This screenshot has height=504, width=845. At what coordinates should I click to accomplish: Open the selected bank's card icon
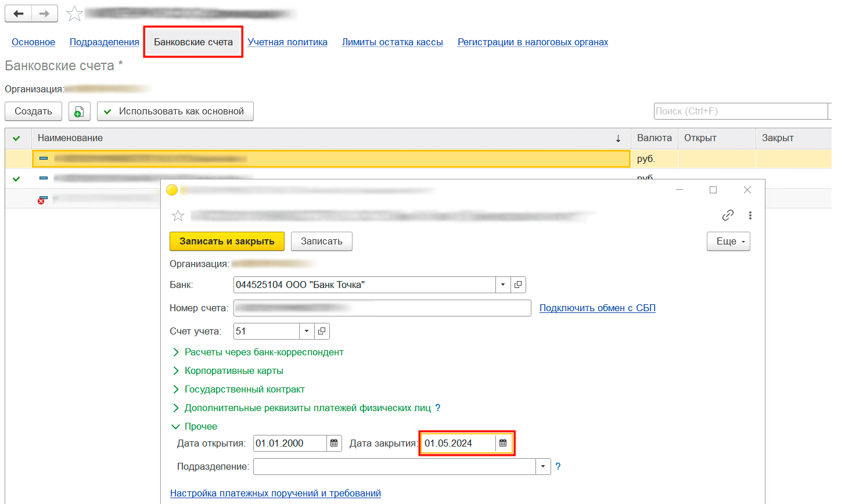[x=518, y=285]
